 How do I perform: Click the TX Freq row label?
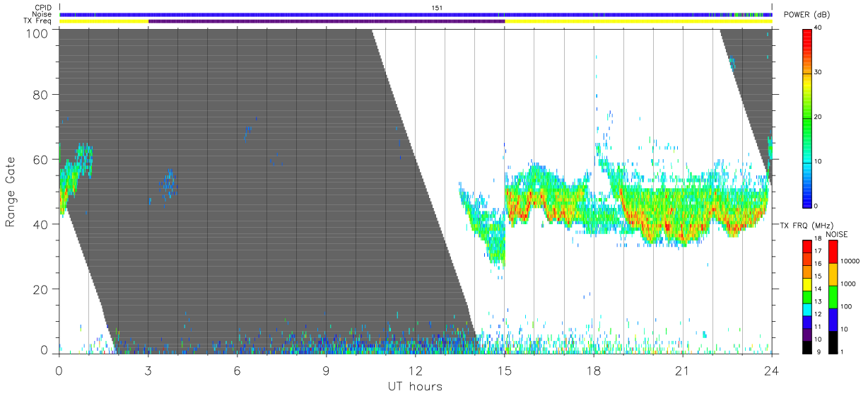point(38,21)
